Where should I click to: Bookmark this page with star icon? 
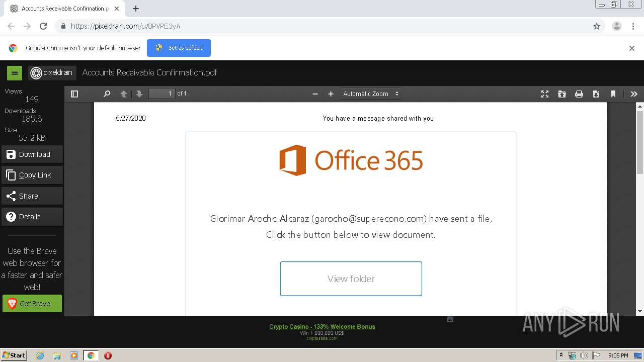click(x=597, y=26)
